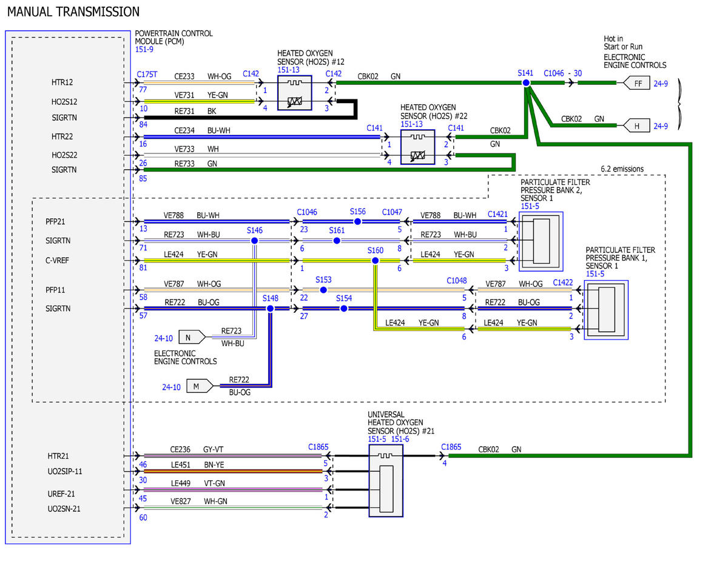This screenshot has height=562, width=728.
Task: Click the C175T connector label
Action: [147, 74]
